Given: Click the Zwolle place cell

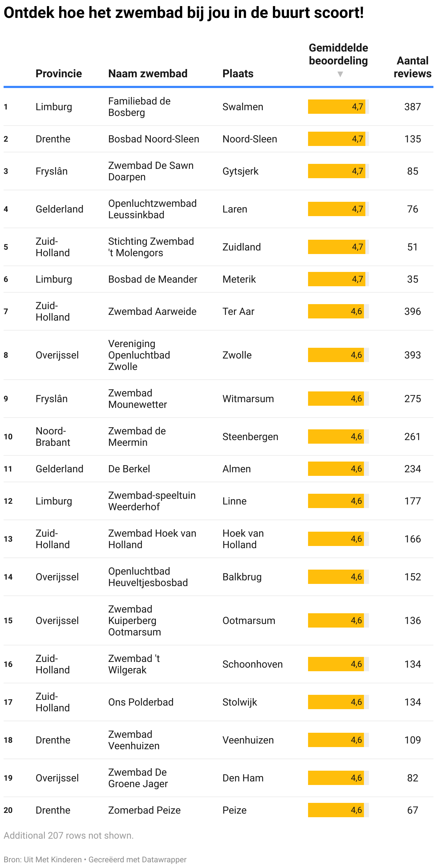Looking at the screenshot, I should coord(237,355).
